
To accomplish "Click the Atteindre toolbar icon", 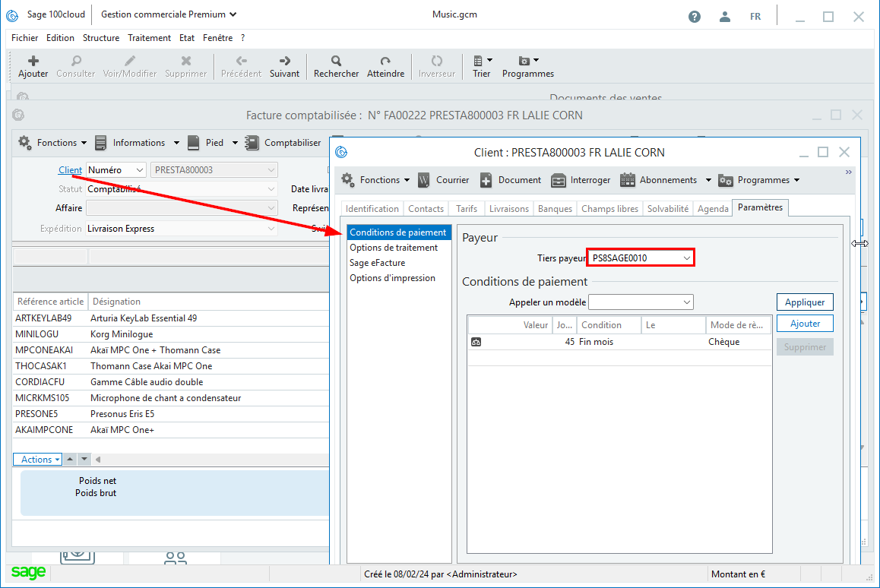I will (x=385, y=62).
